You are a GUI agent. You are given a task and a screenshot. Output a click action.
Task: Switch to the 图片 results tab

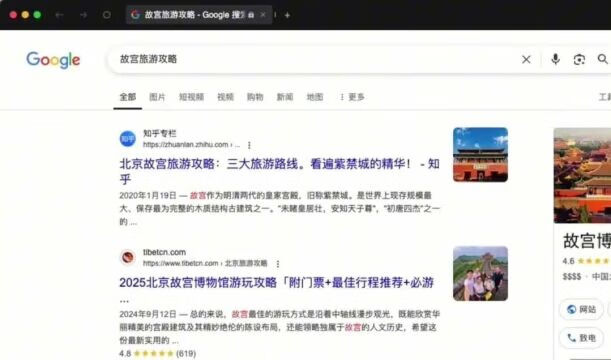(x=157, y=97)
